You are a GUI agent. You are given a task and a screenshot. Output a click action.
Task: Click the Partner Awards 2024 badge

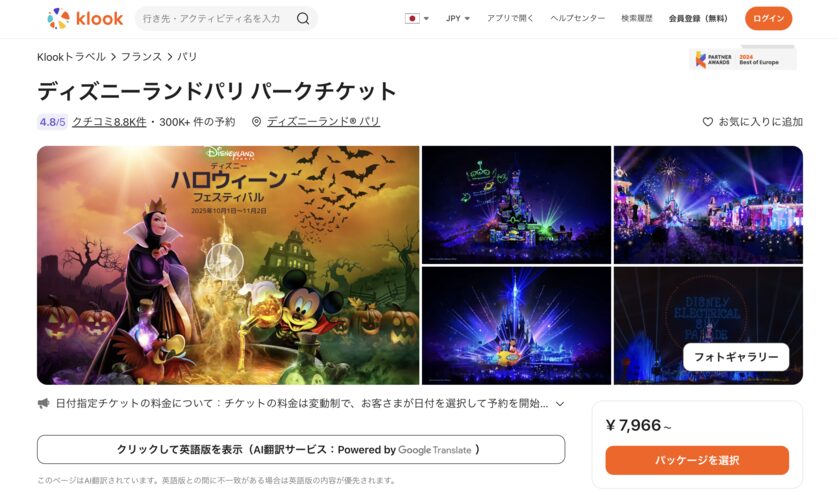point(742,59)
